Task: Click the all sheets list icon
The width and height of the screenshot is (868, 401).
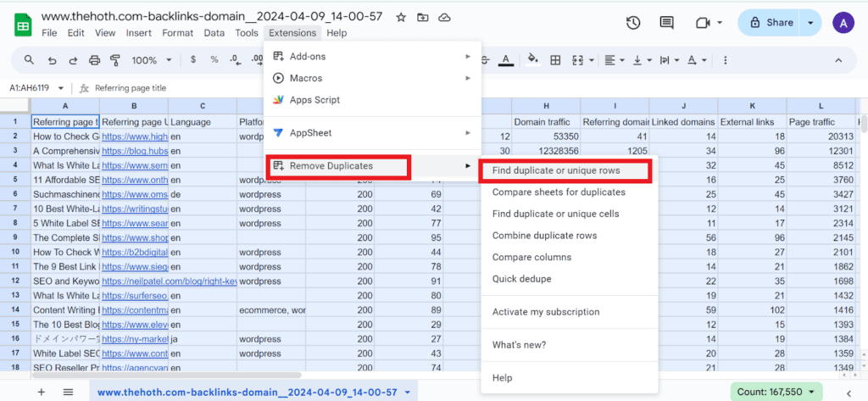Action: [x=68, y=393]
